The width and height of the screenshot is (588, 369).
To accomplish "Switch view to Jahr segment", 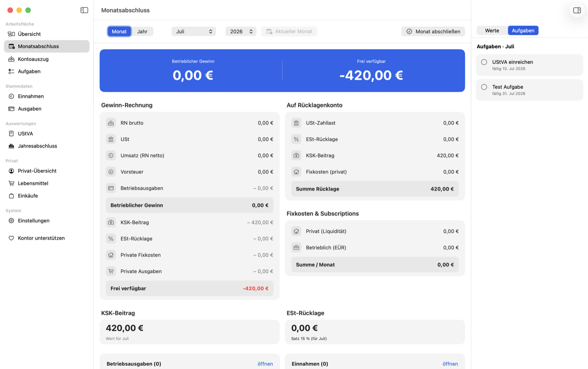I will [x=142, y=31].
